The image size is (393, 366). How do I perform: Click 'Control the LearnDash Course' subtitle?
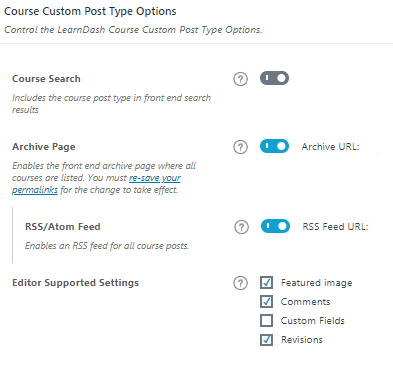pos(133,30)
